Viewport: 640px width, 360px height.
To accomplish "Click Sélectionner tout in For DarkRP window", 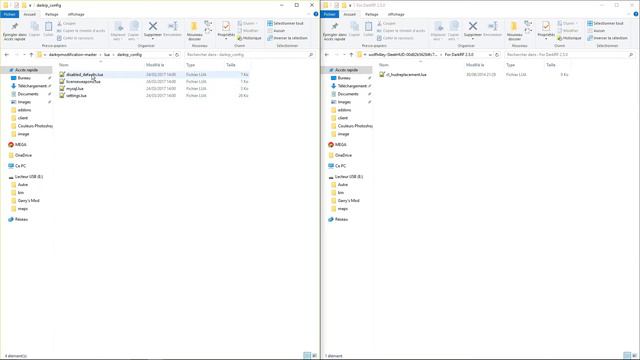I will click(x=605, y=23).
